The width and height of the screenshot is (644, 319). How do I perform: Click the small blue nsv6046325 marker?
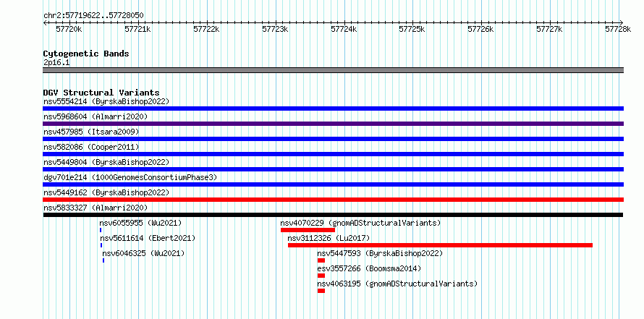coord(103,260)
